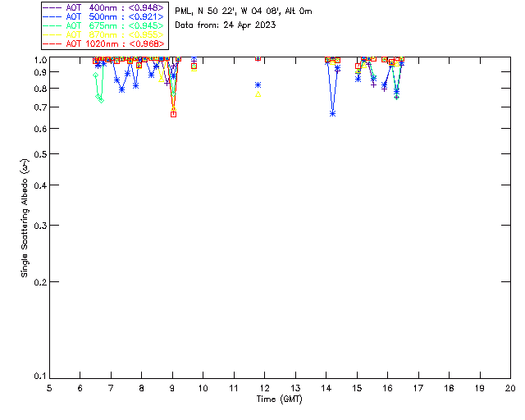Click the x-axis tick label '19'
Screen dimensions: 525x420
tap(480, 388)
